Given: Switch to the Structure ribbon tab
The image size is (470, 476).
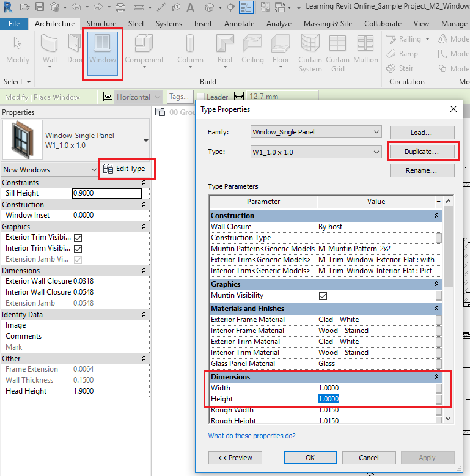Looking at the screenshot, I should point(101,24).
